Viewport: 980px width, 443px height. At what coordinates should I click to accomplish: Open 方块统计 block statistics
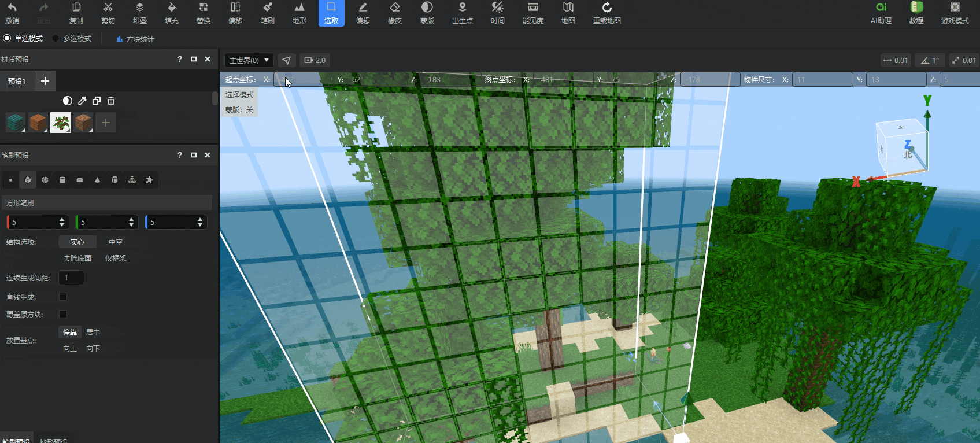135,39
